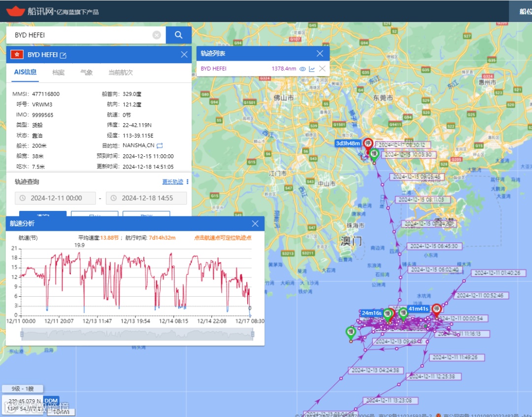
Task: Click the green slow marker beside 24m16s
Action: tap(388, 314)
